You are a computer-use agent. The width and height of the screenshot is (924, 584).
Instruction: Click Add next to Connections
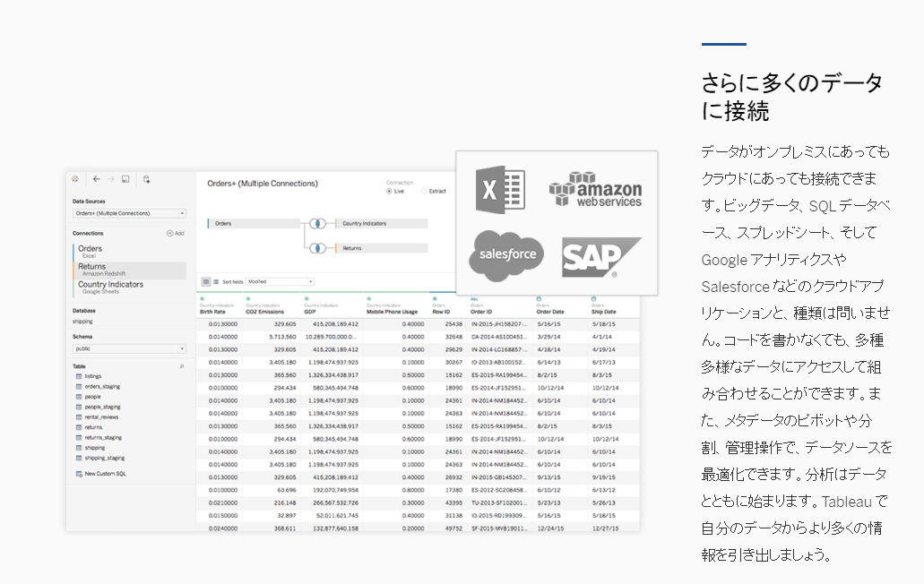175,233
